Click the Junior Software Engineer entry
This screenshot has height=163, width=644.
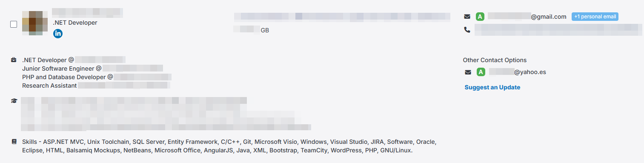tap(92, 68)
